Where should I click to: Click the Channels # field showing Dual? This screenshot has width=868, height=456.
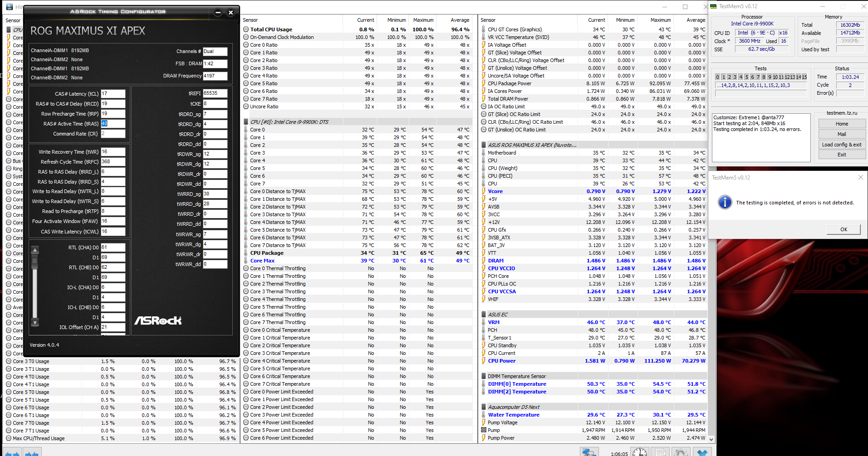(x=215, y=51)
